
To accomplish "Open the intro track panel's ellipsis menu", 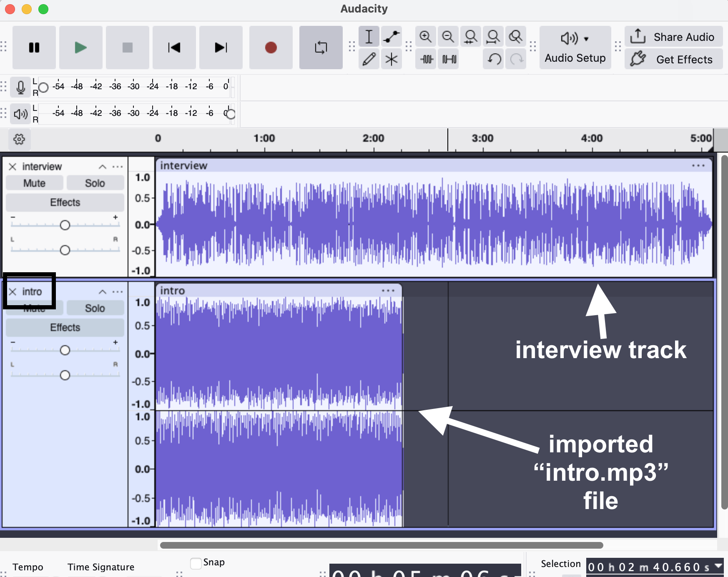I will (118, 292).
